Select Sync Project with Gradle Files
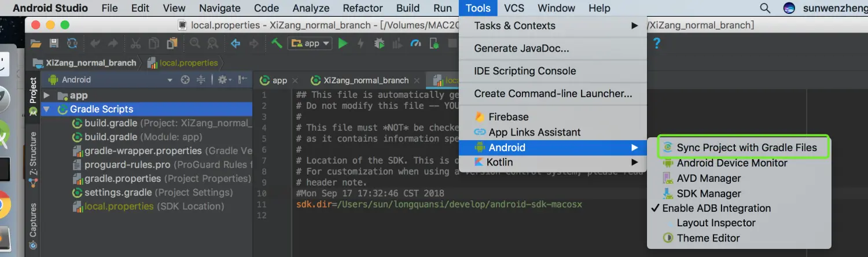 744,148
